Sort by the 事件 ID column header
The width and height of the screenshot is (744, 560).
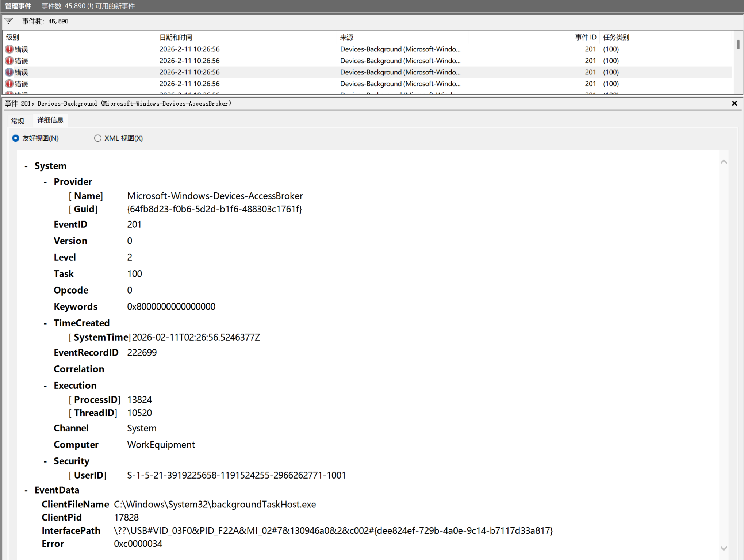pyautogui.click(x=585, y=37)
